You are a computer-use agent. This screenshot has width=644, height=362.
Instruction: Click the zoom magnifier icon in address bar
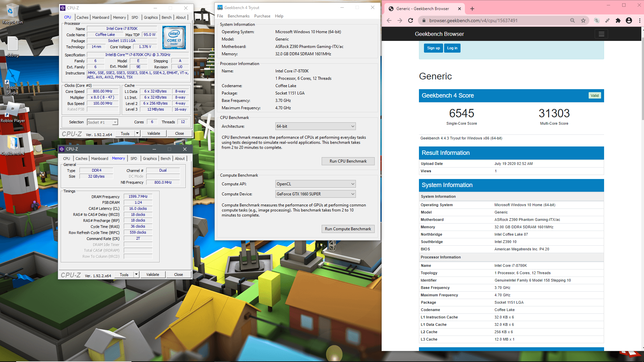point(573,20)
